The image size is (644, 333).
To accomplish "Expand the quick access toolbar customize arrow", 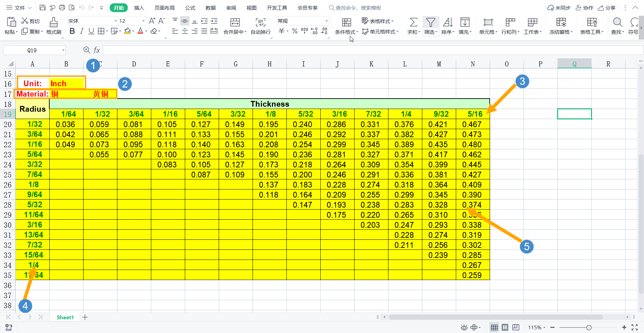I will [101, 8].
